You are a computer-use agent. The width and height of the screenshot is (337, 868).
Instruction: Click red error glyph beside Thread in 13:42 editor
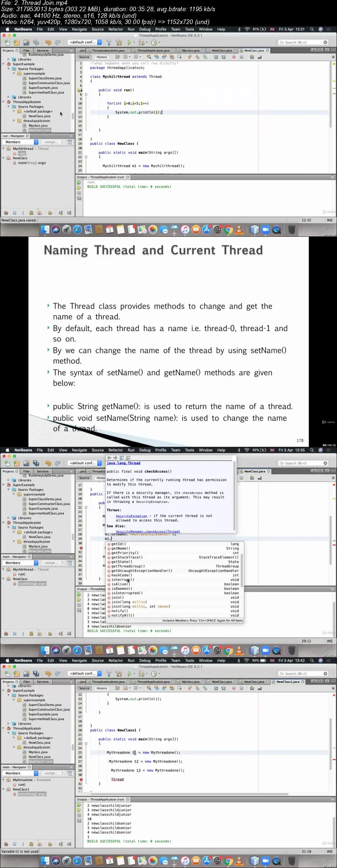click(81, 779)
